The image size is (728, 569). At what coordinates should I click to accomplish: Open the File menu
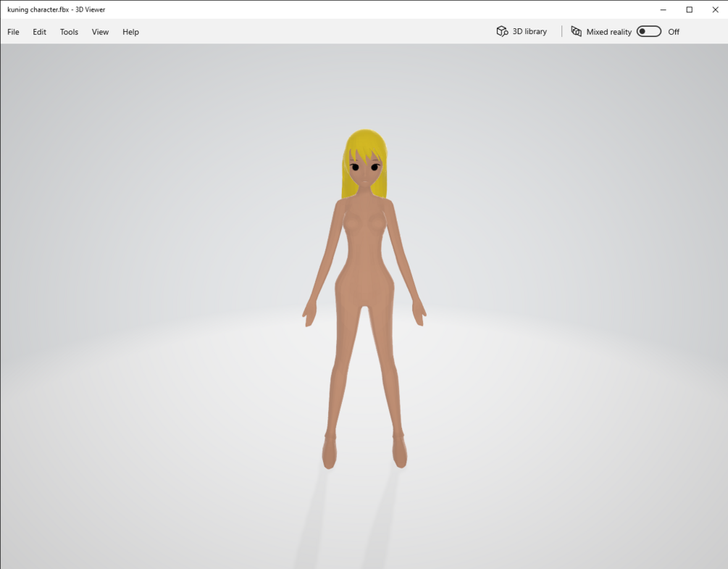point(14,32)
